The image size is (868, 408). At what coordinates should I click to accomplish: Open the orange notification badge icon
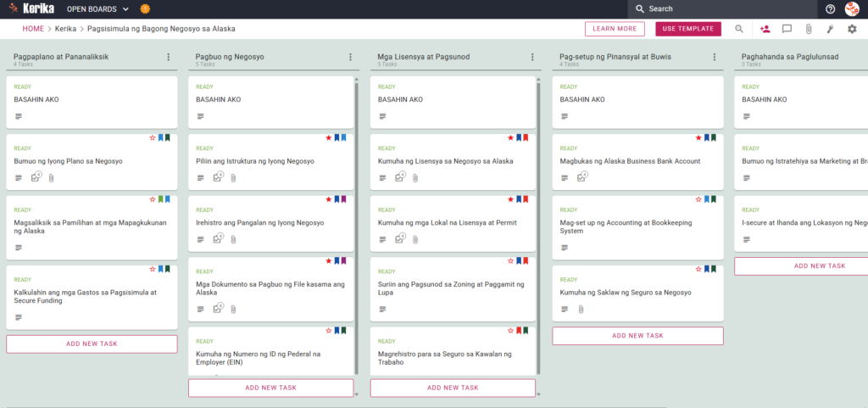[x=145, y=8]
